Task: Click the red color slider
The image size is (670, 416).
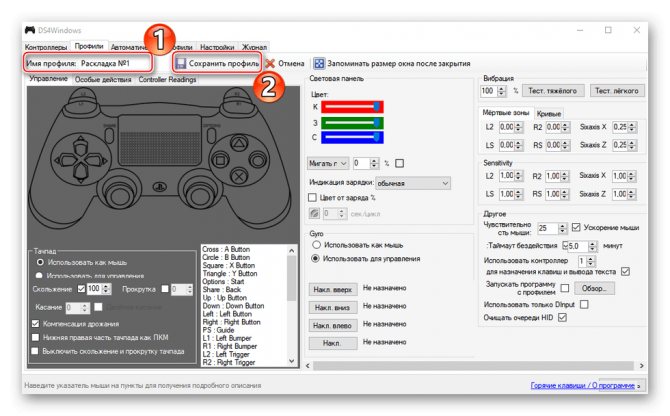Action: click(x=352, y=107)
